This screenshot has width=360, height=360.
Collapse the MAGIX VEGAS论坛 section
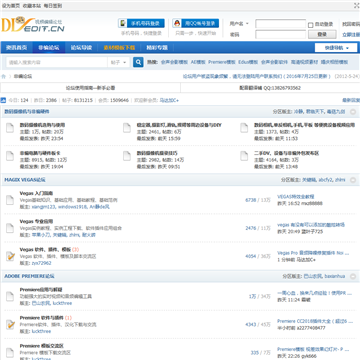(x=353, y=180)
